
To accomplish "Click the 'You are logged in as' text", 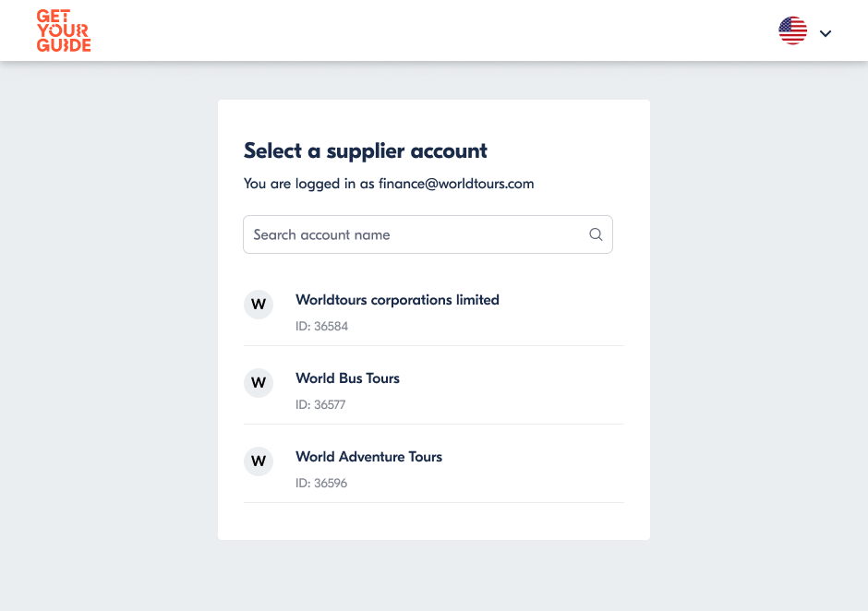I will click(x=309, y=184).
